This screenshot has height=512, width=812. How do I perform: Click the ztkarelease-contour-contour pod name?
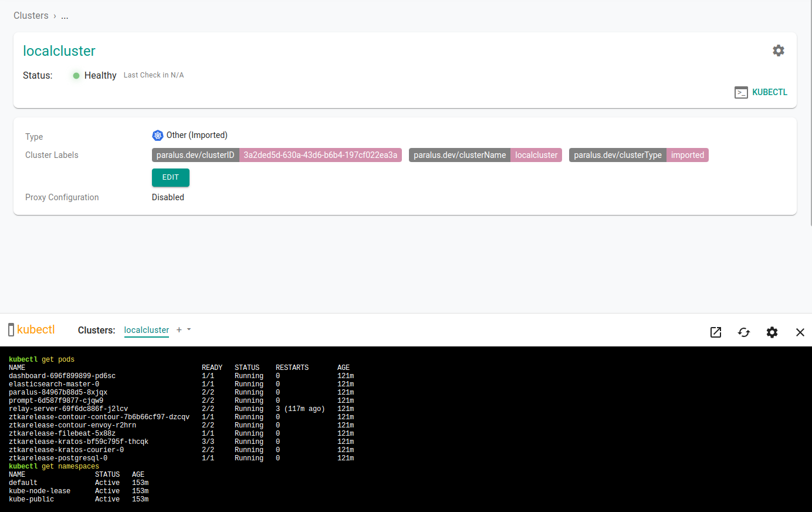click(99, 417)
